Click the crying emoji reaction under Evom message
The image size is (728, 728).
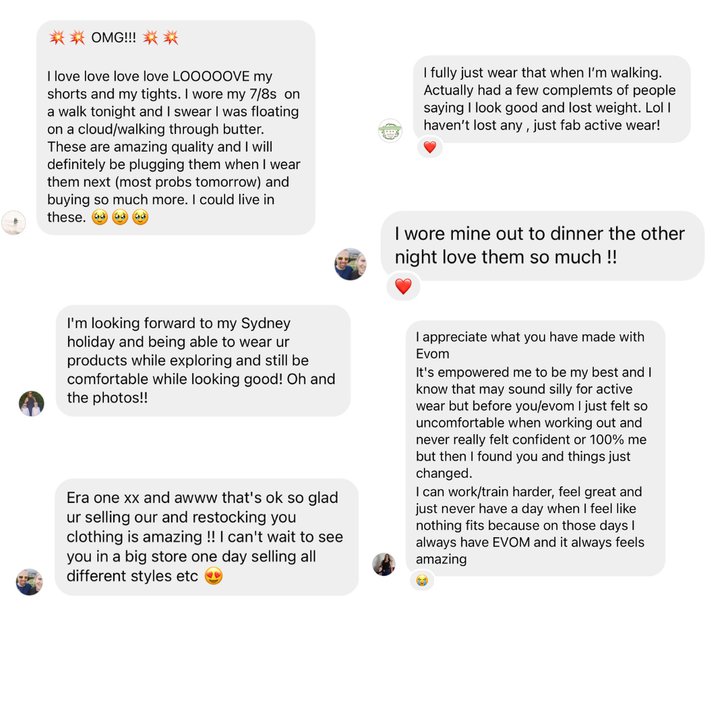coord(421,580)
